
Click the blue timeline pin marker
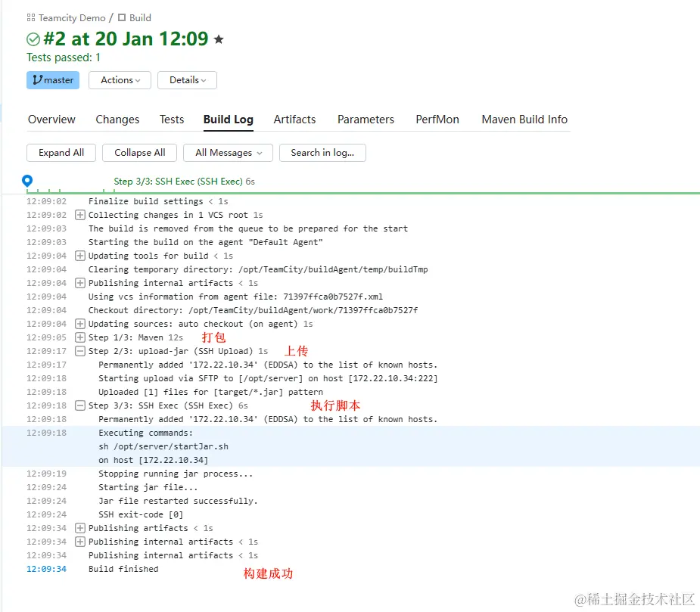tap(27, 181)
